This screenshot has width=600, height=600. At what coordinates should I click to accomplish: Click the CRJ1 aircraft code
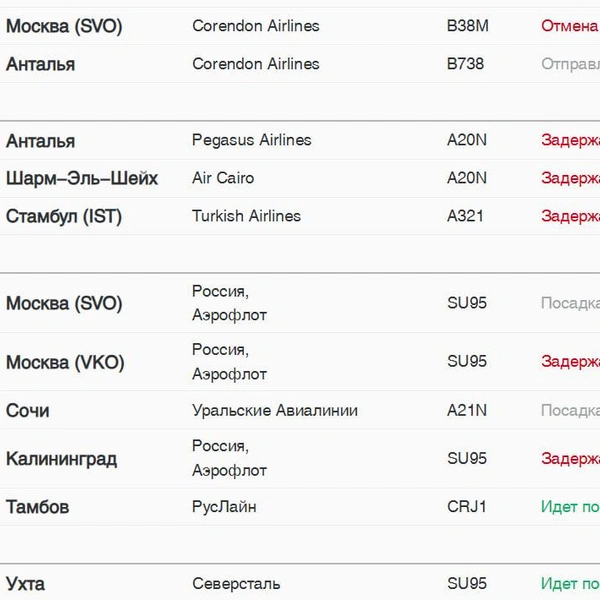click(466, 507)
